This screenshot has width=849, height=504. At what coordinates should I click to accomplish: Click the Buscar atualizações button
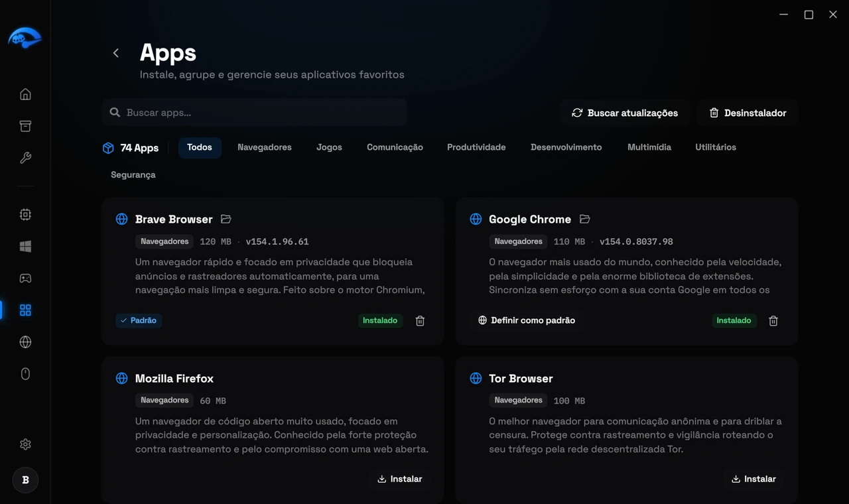click(625, 113)
